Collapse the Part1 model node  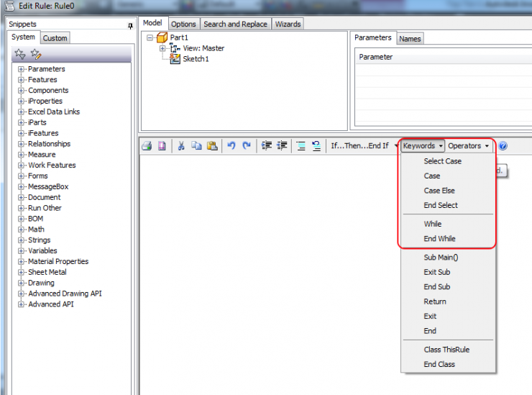pos(150,37)
